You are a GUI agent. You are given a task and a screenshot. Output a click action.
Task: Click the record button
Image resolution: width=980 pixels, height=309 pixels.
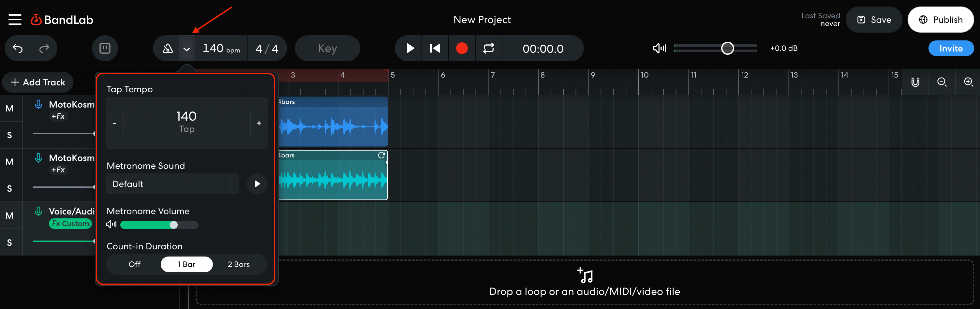click(x=462, y=48)
